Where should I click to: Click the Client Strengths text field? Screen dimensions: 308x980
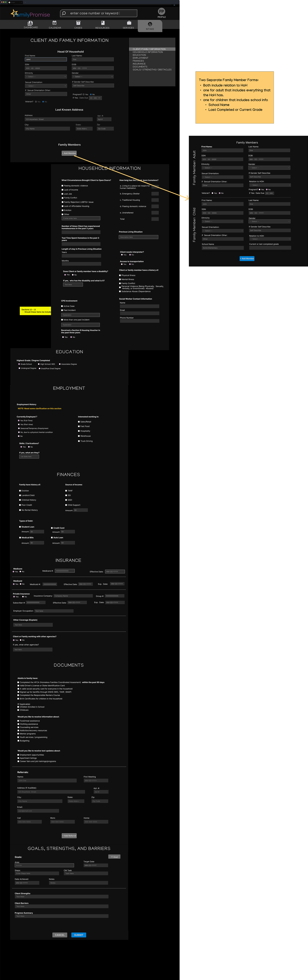pos(62,897)
